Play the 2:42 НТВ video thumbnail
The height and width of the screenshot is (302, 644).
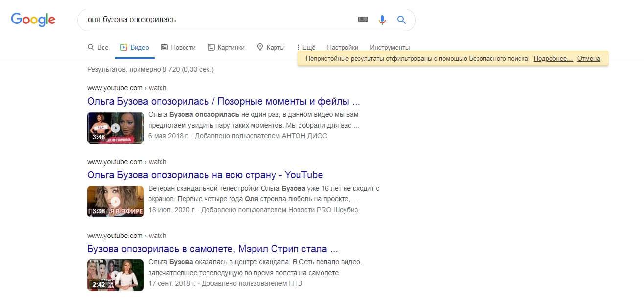coord(115,275)
